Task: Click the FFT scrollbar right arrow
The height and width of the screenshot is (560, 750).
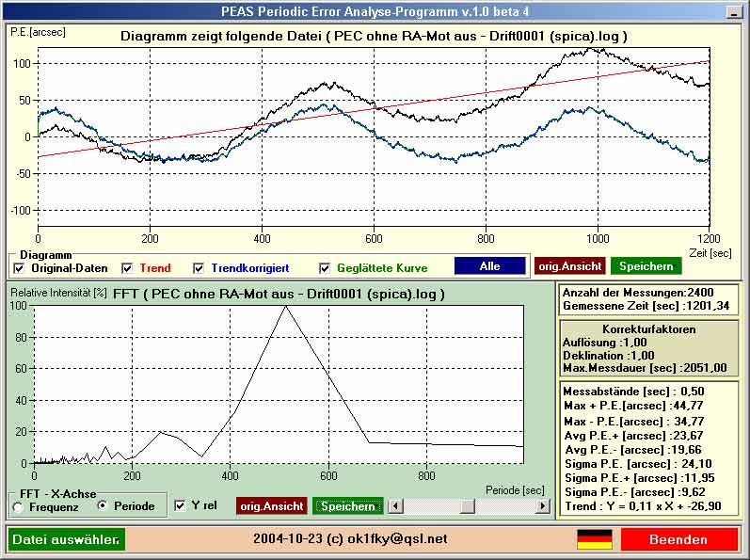Action: (x=542, y=506)
